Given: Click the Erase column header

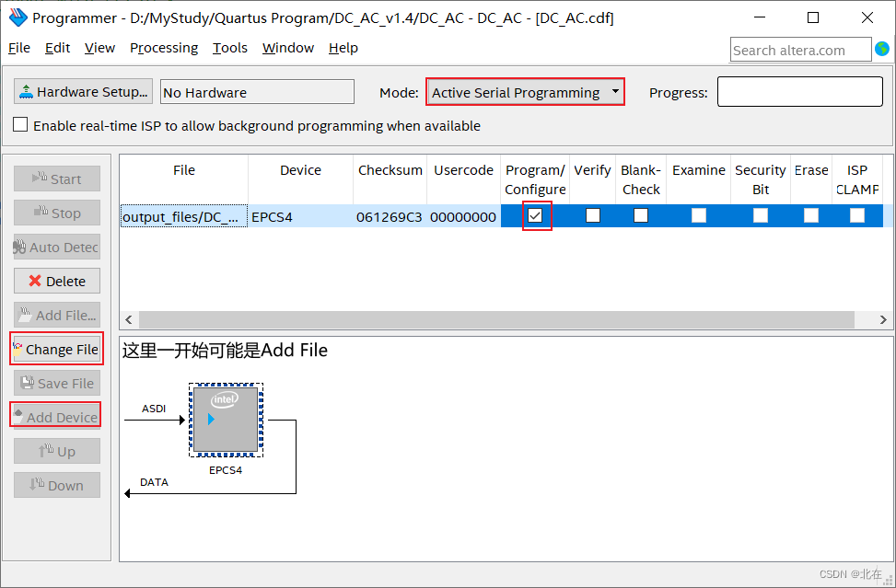Looking at the screenshot, I should click(811, 179).
